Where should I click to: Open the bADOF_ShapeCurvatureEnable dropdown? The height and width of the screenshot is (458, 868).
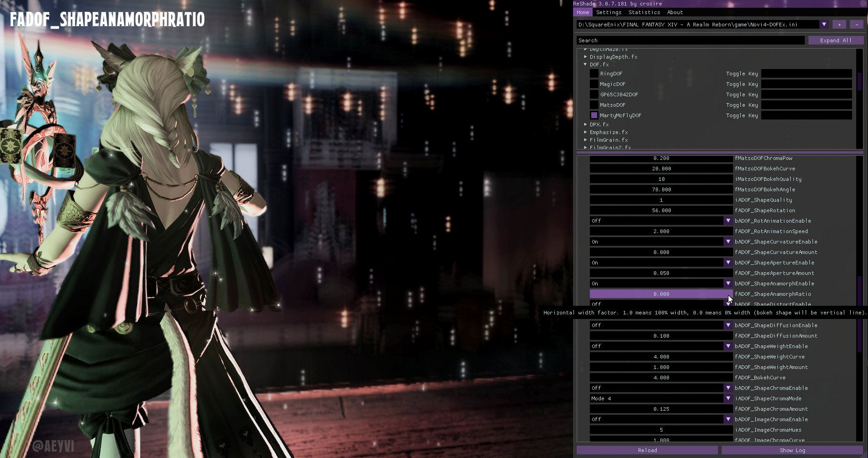click(661, 242)
